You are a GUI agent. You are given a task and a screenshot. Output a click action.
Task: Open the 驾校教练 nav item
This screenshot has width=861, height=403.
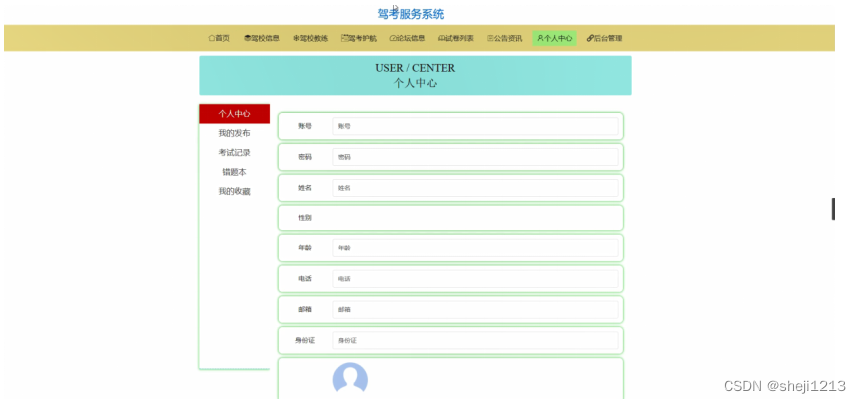(x=310, y=38)
